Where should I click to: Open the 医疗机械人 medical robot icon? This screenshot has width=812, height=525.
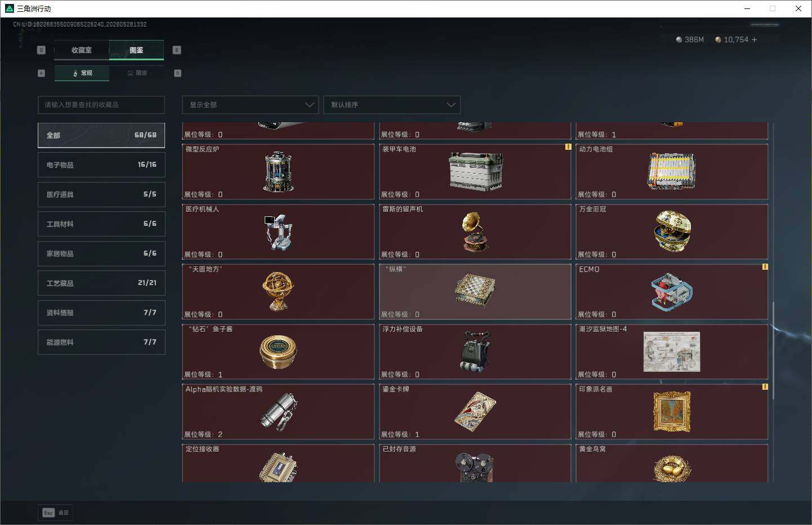278,232
